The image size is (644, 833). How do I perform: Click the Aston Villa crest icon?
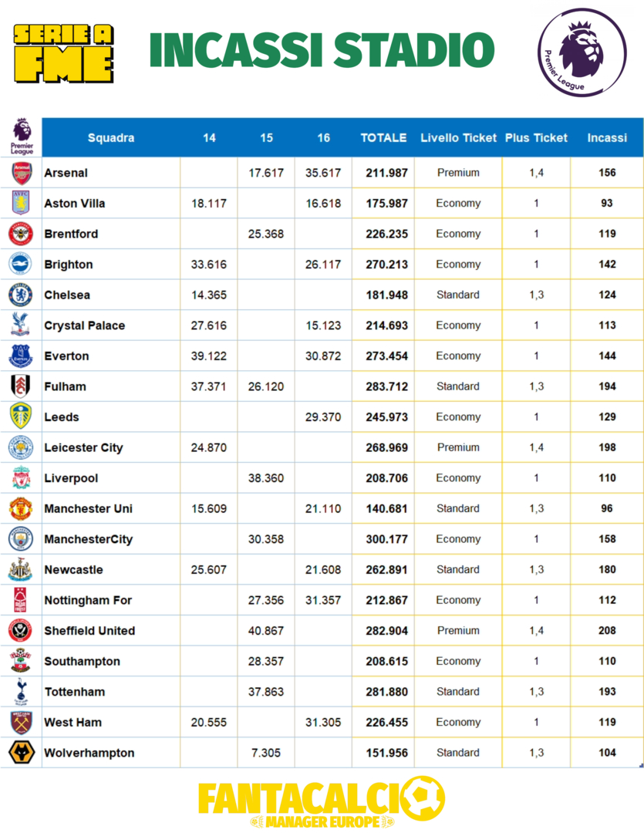click(x=22, y=203)
